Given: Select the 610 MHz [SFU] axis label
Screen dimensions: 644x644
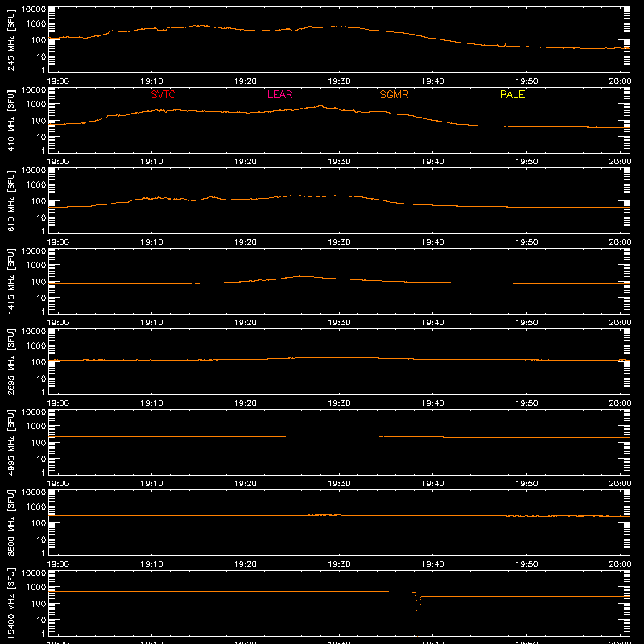Looking at the screenshot, I should (x=11, y=200).
